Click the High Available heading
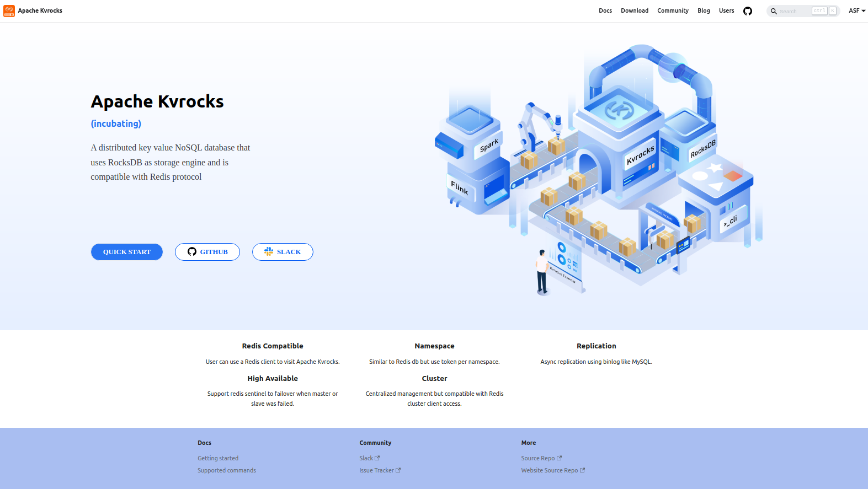868x489 pixels. [x=273, y=379]
